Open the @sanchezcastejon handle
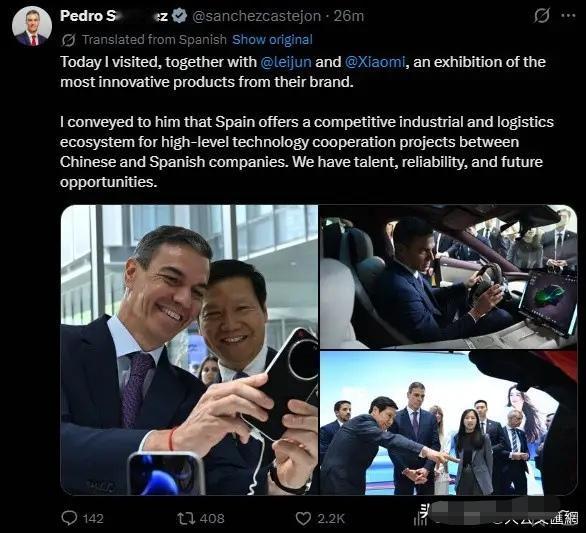Screen dimensions: 586x533 [256, 16]
